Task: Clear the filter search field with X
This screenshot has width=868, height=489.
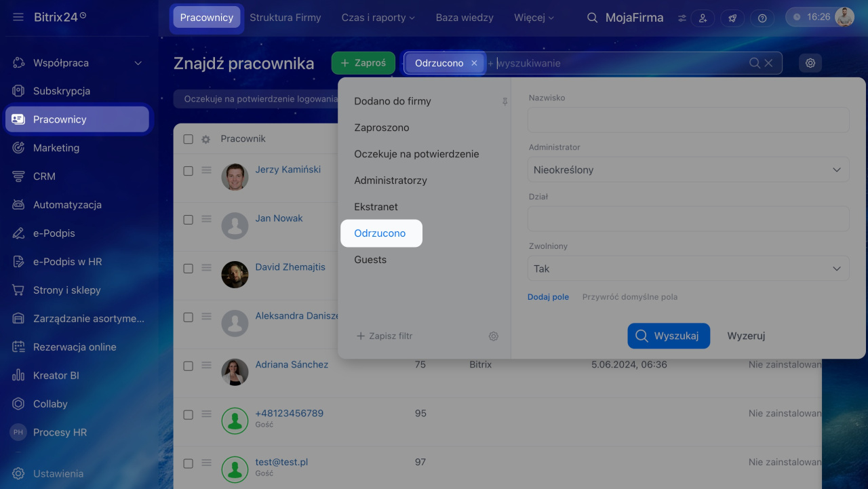Action: pyautogui.click(x=768, y=63)
